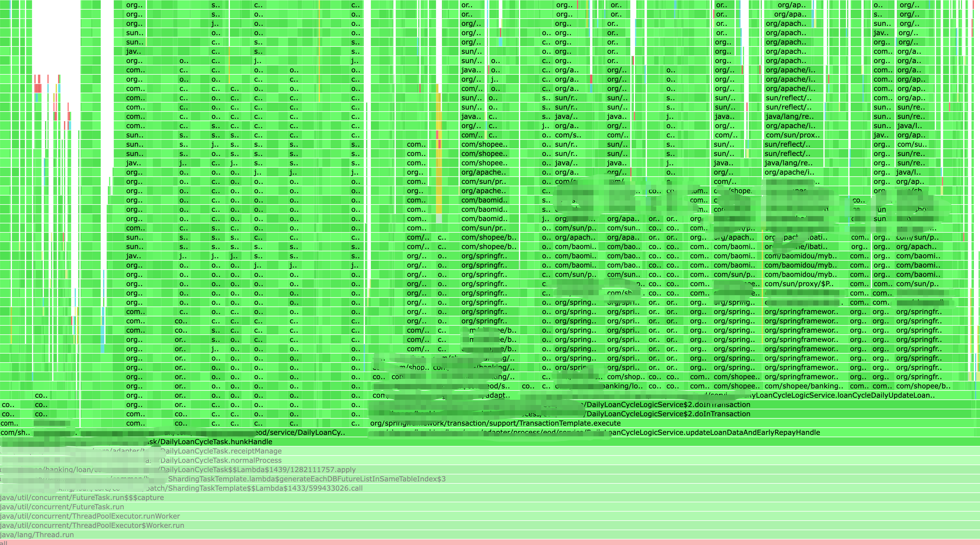Select the com/sh.. frame at far left

click(15, 432)
